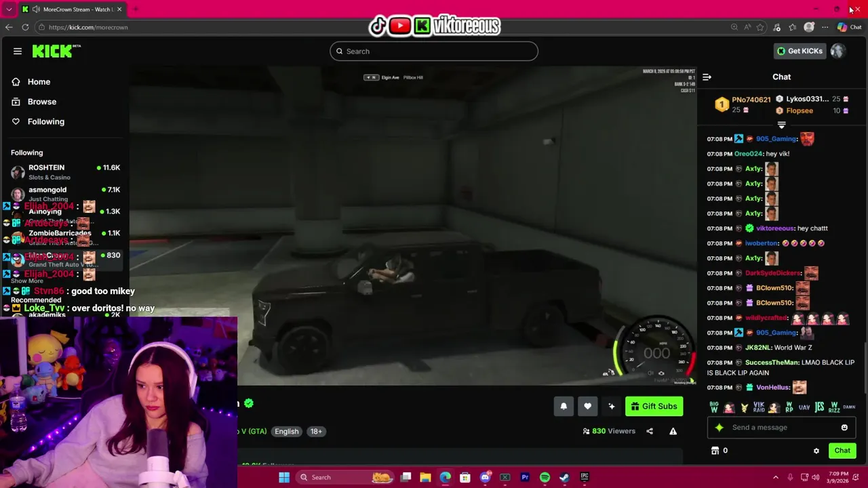The height and width of the screenshot is (488, 868).
Task: Click the Get KICKs button
Action: click(800, 51)
